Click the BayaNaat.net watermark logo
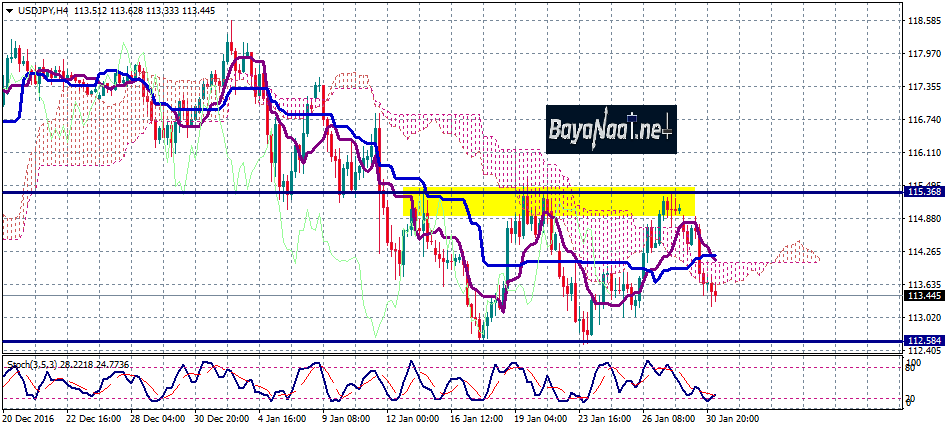 [x=611, y=128]
